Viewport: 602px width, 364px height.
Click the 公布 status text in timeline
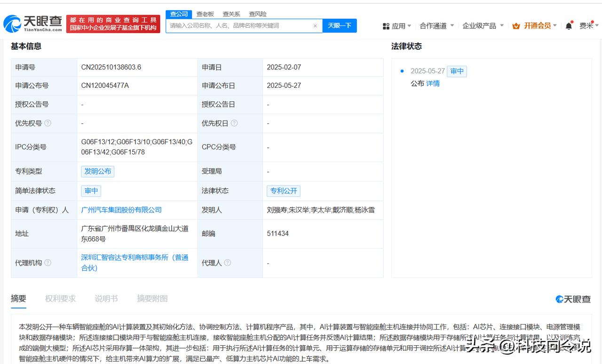click(417, 84)
